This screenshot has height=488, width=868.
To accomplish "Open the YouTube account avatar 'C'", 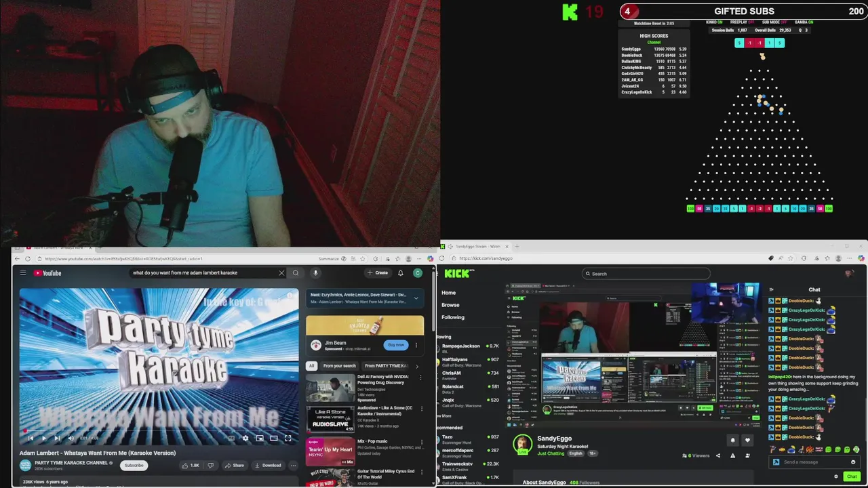I will coord(418,273).
